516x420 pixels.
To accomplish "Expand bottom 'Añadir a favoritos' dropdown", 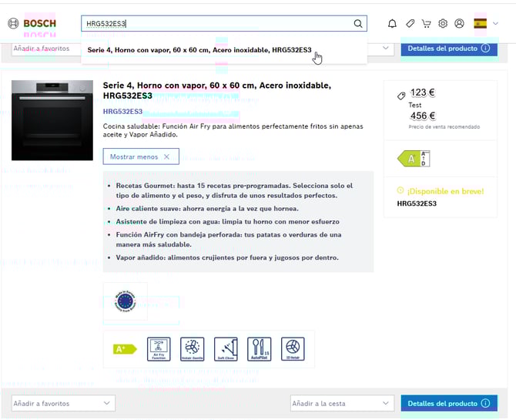I will point(63,403).
